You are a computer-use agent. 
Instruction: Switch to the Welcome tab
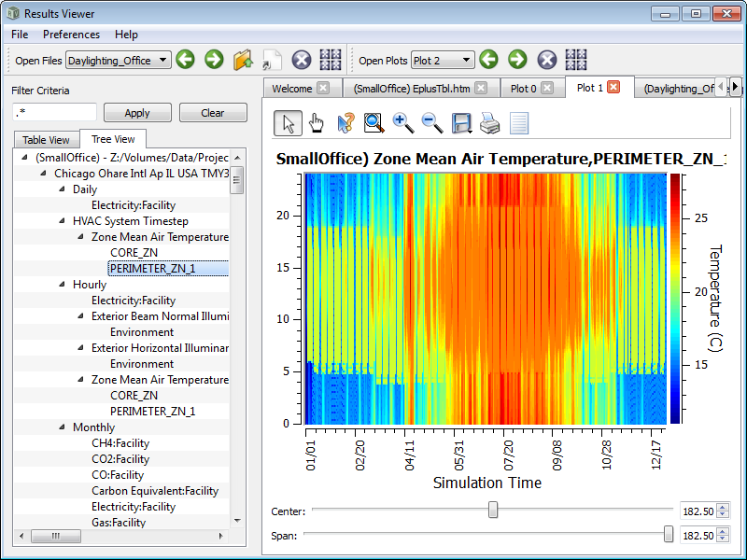point(291,88)
